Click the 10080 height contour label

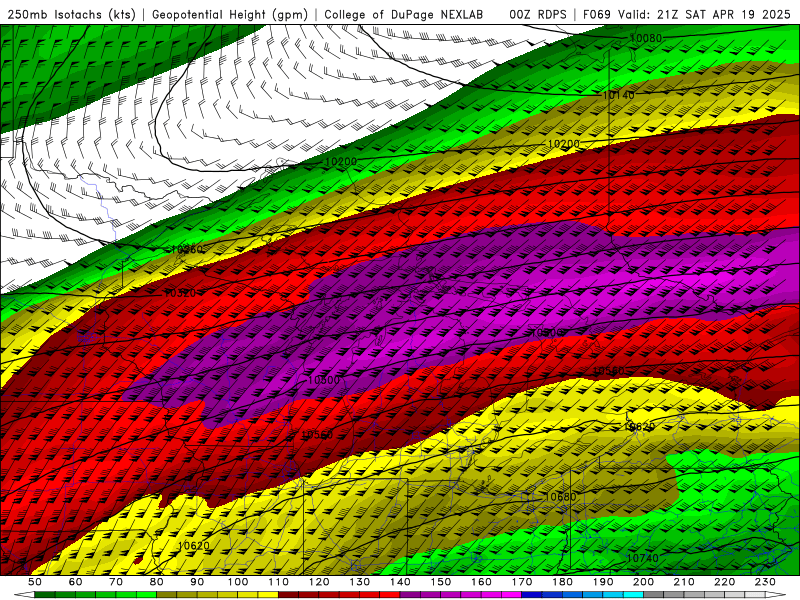coord(645,38)
